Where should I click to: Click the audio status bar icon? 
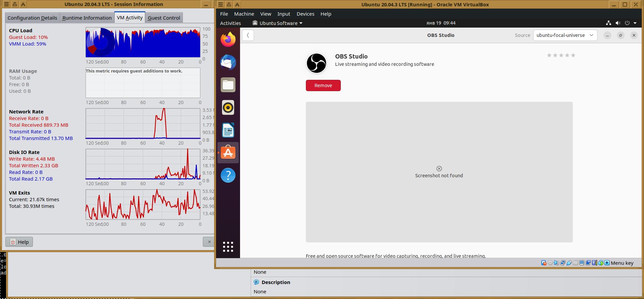click(x=557, y=263)
